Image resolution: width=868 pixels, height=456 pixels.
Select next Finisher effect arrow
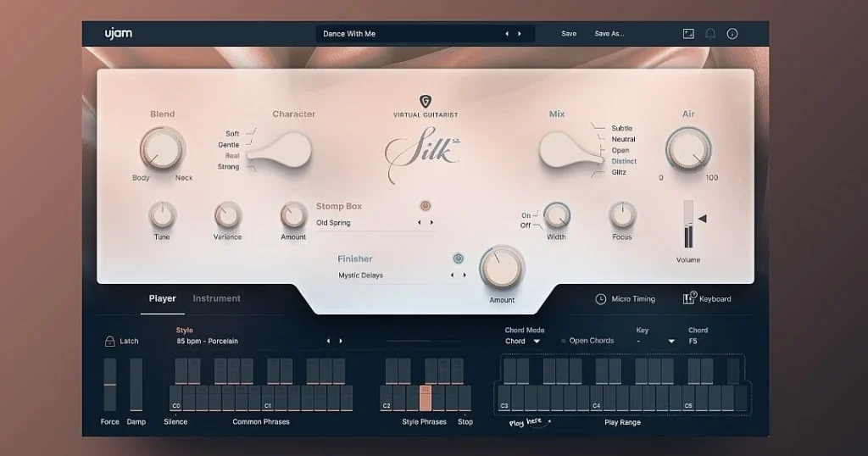coord(465,275)
